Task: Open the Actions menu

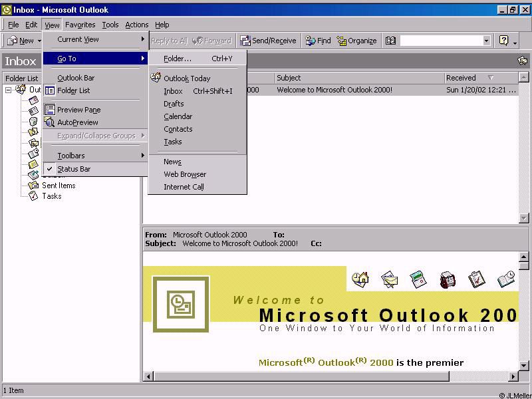Action: click(x=137, y=25)
